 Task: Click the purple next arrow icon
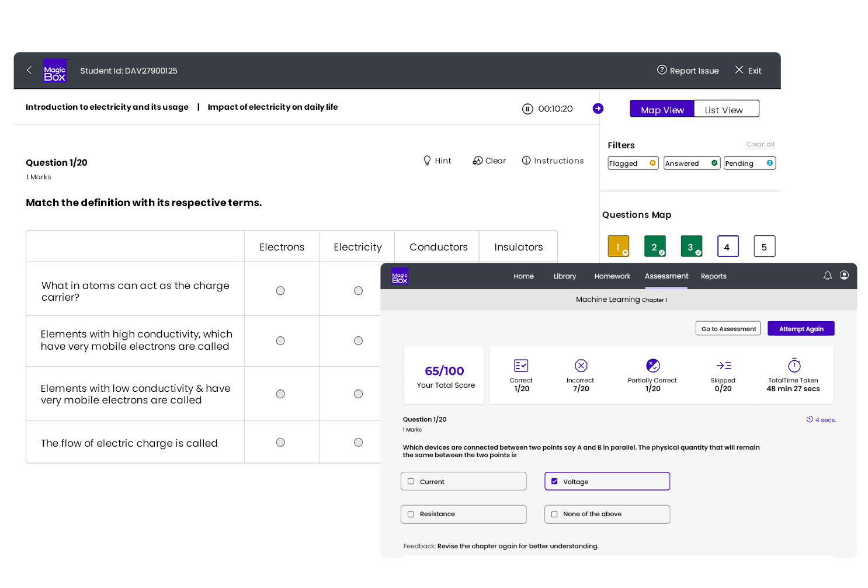[598, 109]
